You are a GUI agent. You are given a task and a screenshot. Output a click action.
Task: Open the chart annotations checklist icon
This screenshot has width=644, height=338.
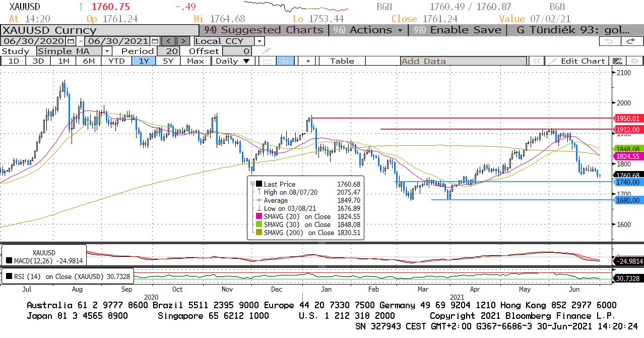pyautogui.click(x=617, y=61)
